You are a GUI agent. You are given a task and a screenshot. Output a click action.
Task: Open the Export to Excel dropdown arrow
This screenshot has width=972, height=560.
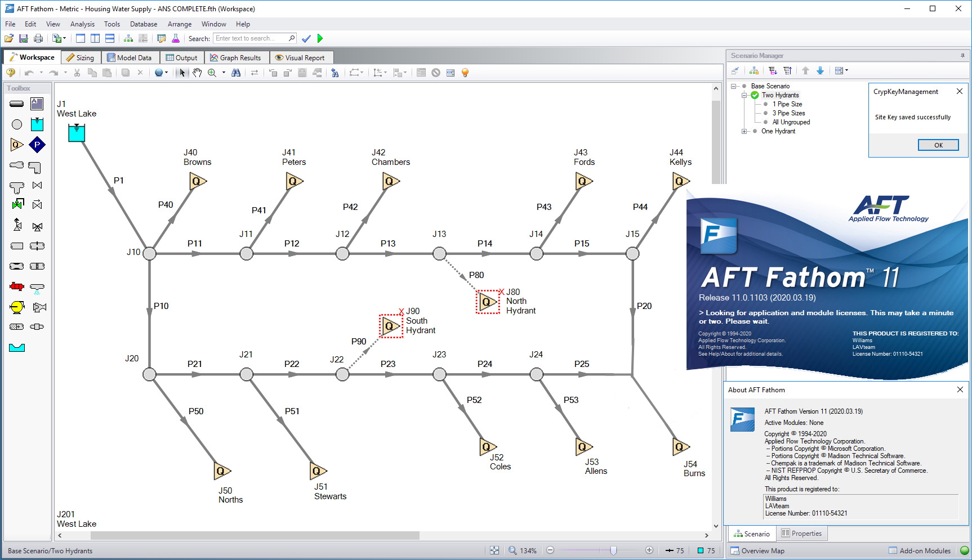pos(65,38)
